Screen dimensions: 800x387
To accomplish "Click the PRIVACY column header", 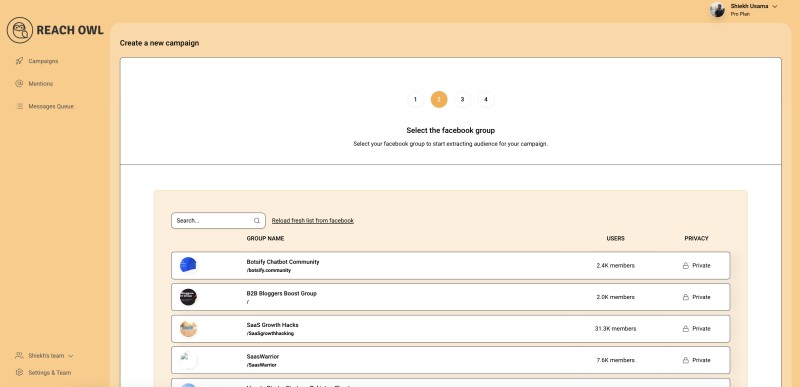I will 696,239.
